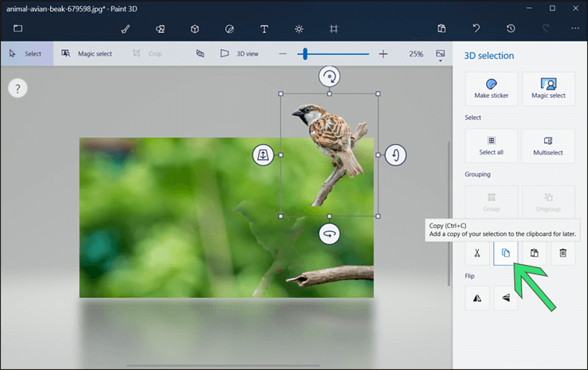The height and width of the screenshot is (370, 588).
Task: Open the History clock icon
Action: tap(510, 28)
